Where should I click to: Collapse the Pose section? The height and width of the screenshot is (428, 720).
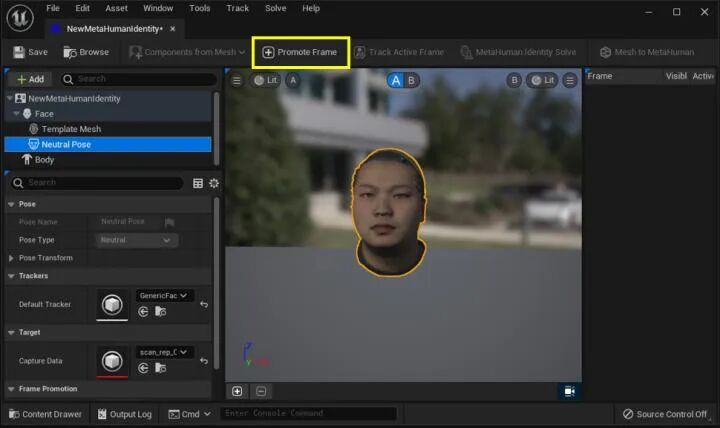(x=11, y=204)
